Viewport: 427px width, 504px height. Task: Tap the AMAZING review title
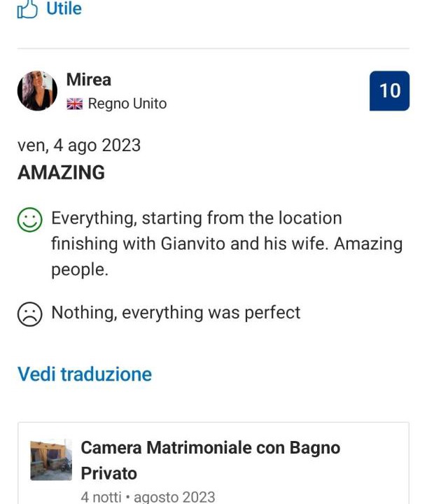[62, 172]
